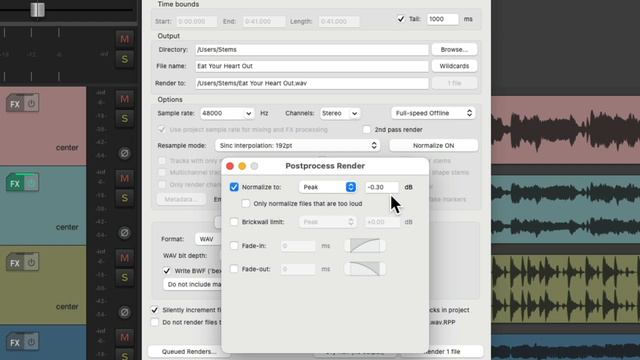
Task: Toggle Write BWF checkbox
Action: (167, 271)
